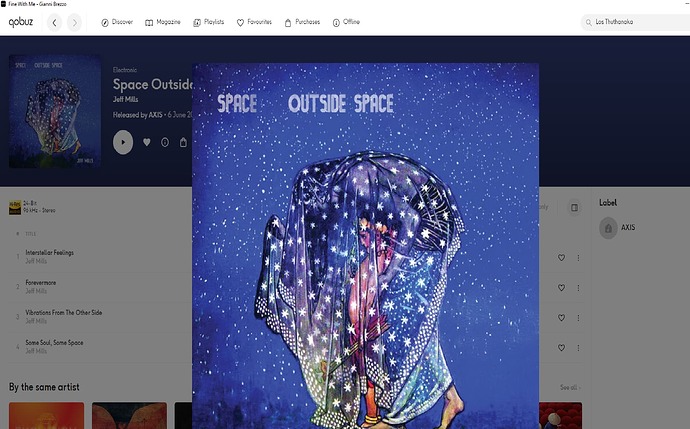Viewport: 690px width, 429px height.
Task: Click the purchase bag icon beside info
Action: [x=183, y=142]
